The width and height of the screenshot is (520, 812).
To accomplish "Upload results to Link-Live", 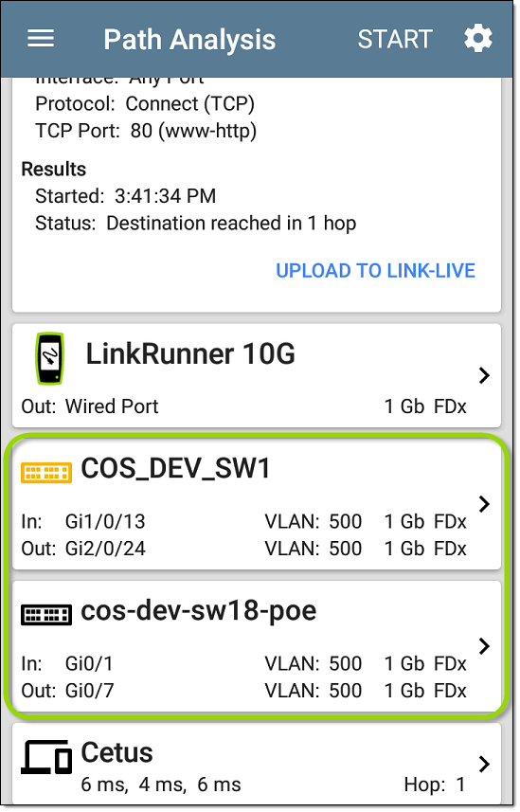I will tap(375, 270).
